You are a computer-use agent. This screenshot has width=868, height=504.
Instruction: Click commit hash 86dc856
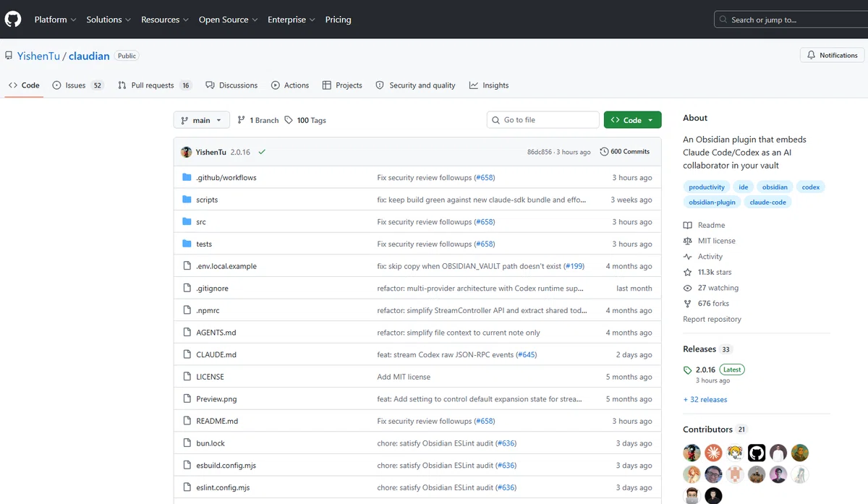(540, 152)
